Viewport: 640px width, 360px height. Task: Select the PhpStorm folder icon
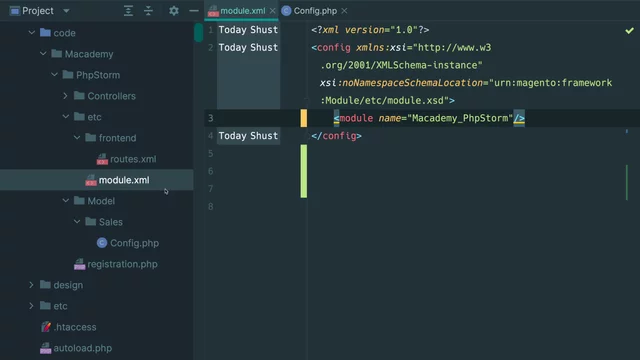point(68,75)
